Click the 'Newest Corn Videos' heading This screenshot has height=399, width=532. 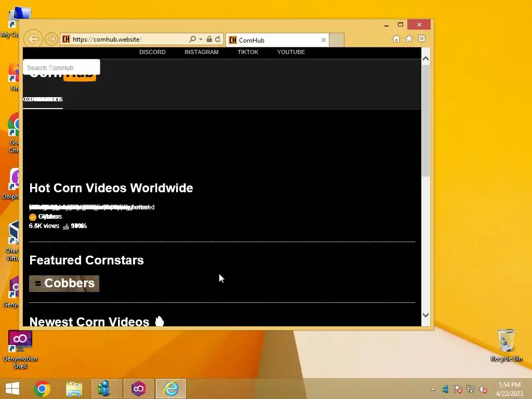89,321
